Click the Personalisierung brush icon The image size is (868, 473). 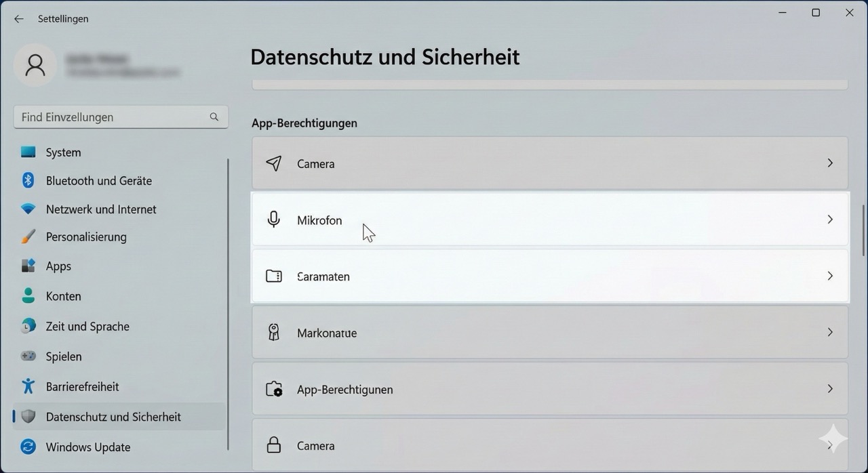(x=28, y=236)
